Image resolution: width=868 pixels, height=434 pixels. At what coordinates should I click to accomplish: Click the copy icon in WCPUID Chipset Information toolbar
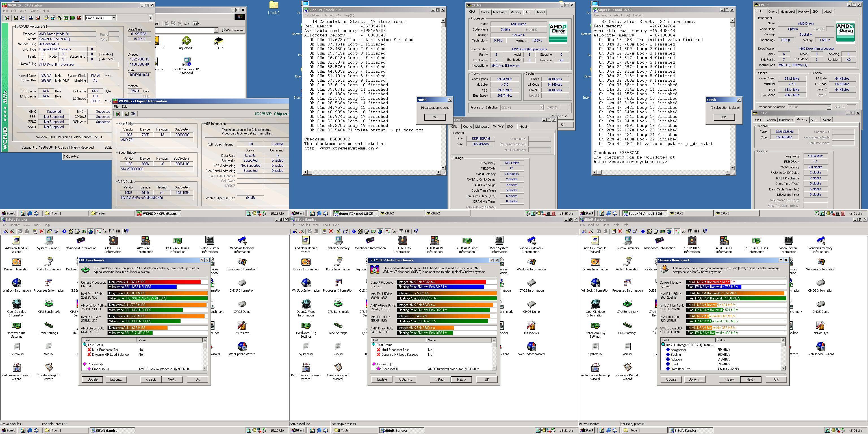pos(133,114)
